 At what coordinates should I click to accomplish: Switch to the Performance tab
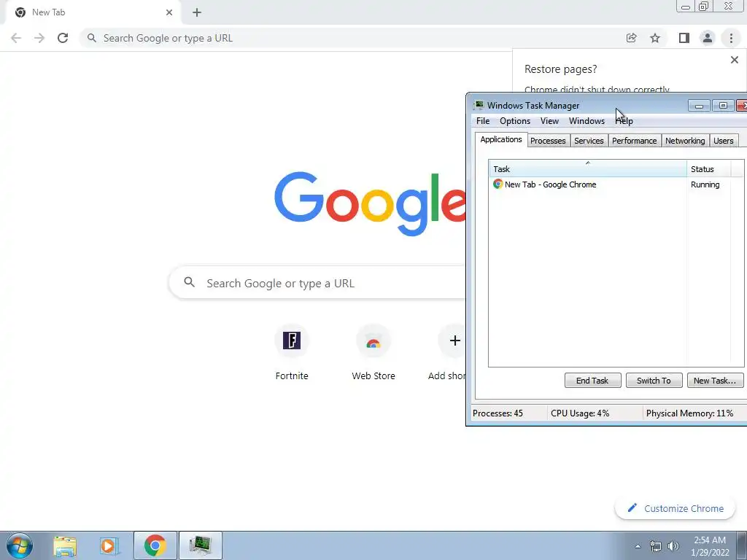[634, 141]
